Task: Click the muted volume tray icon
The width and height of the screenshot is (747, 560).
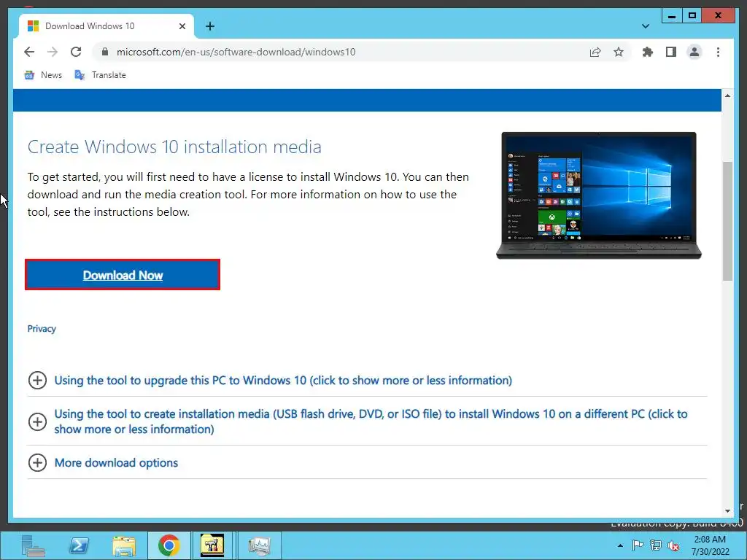Action: [673, 545]
